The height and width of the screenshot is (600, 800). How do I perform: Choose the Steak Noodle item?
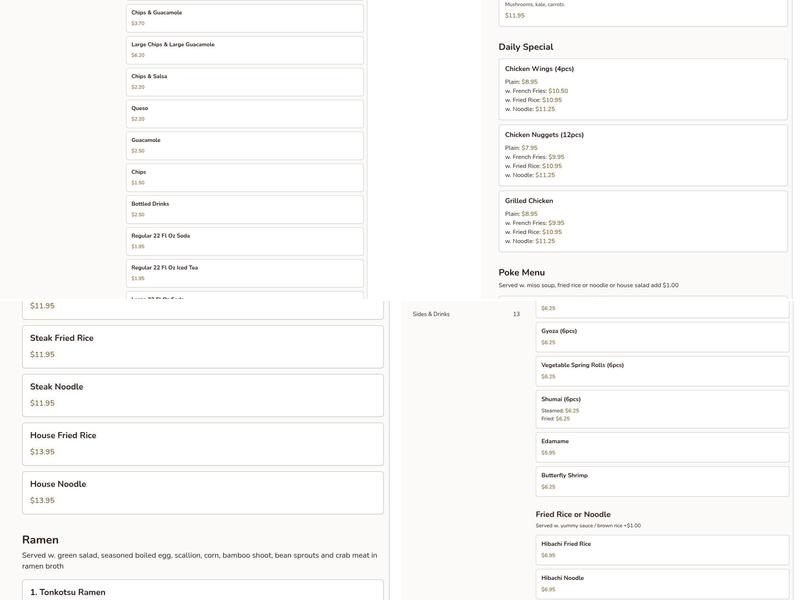tap(203, 395)
